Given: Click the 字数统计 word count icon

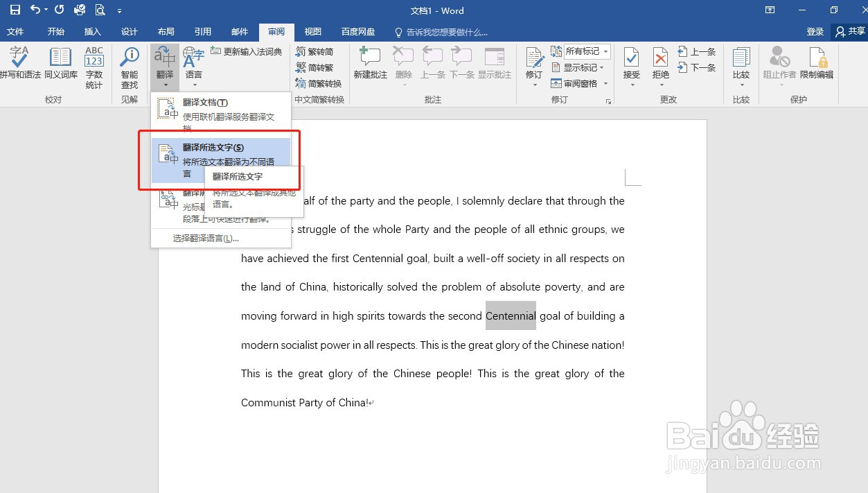Looking at the screenshot, I should (x=94, y=66).
